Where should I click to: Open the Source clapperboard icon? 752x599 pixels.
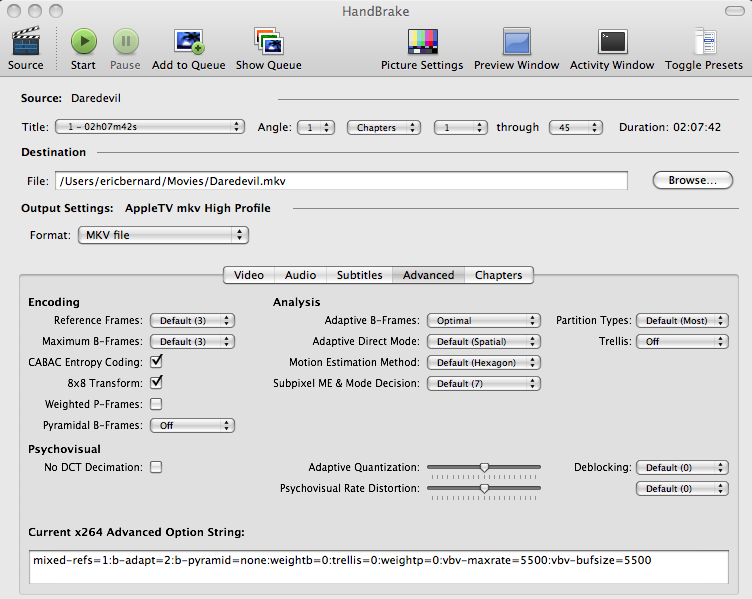tap(25, 41)
